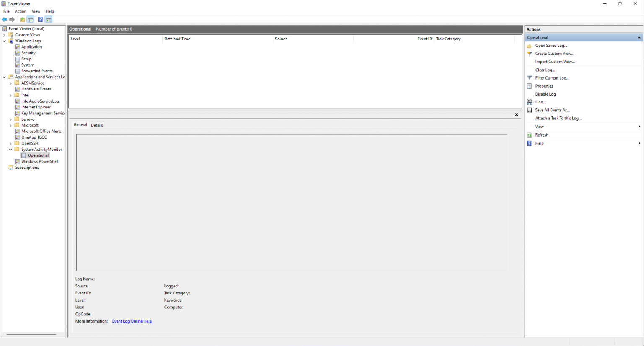644x346 pixels.
Task: Collapse the SystemActivityMonitor tree node
Action: (11, 150)
